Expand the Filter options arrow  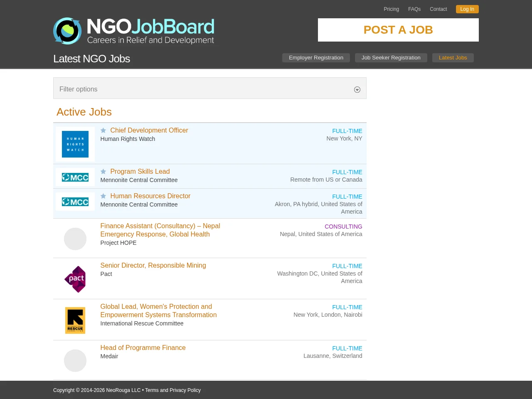(357, 90)
